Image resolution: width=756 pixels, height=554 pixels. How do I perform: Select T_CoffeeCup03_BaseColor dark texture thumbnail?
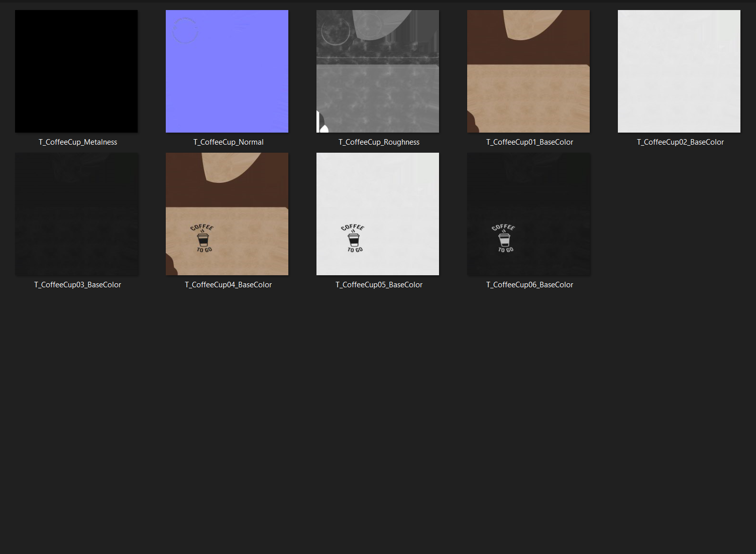tap(76, 214)
